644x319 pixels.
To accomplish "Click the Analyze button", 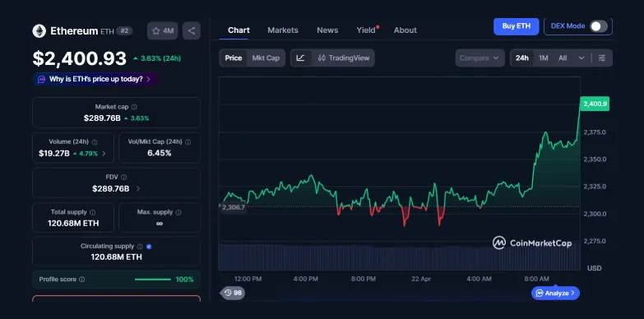I will click(x=555, y=294).
